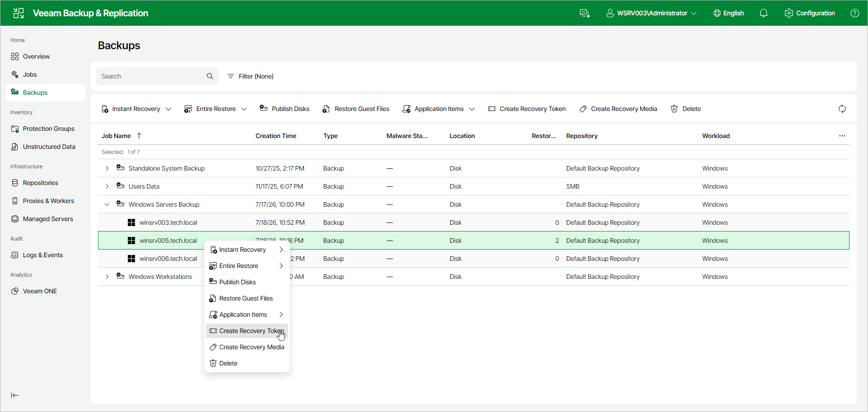
Task: Click the Windows icon beside winsrv005.tech.local
Action: [131, 241]
